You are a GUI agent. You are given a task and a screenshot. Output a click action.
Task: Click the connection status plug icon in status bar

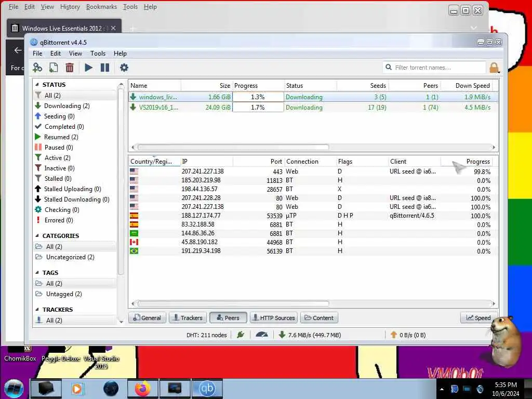pyautogui.click(x=241, y=335)
